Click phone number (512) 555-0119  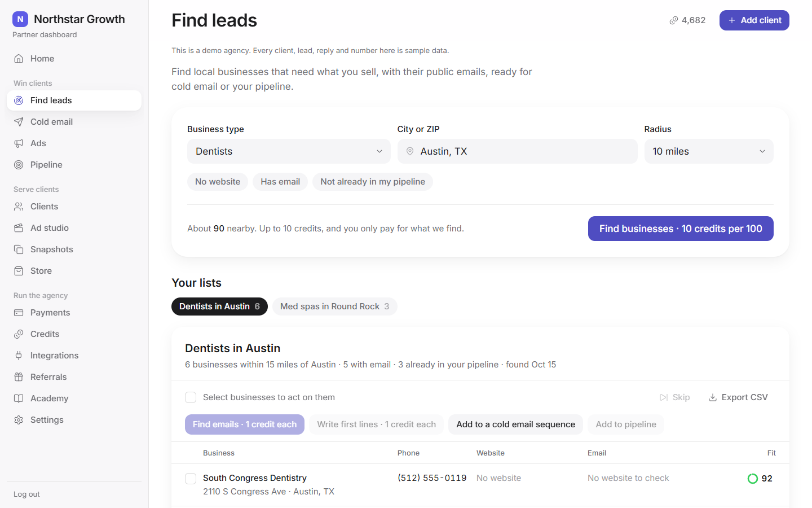(432, 478)
